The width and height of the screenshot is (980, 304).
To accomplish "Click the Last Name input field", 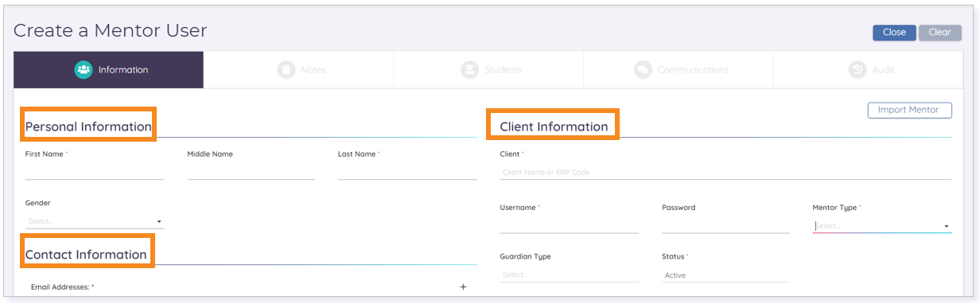I will tap(407, 171).
